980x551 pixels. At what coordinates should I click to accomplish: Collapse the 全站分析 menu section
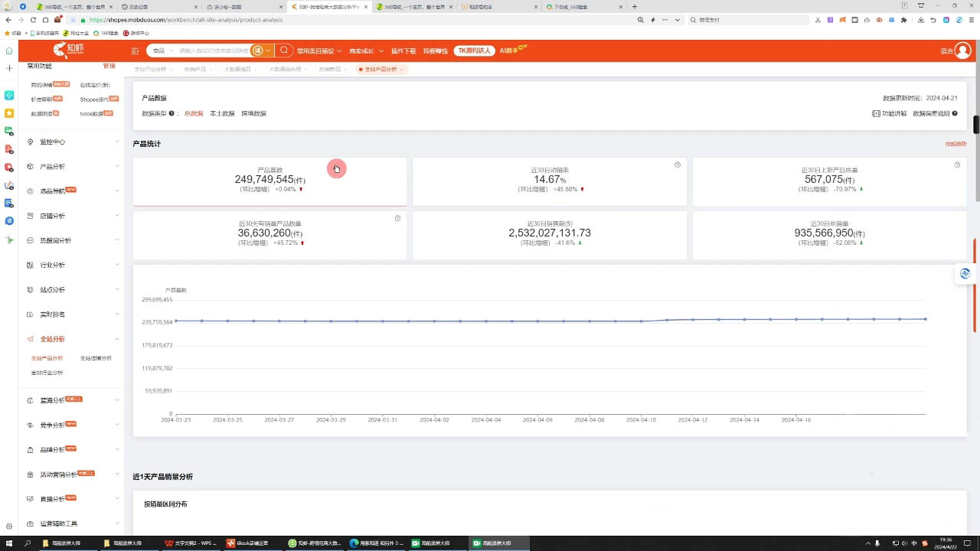(x=116, y=339)
